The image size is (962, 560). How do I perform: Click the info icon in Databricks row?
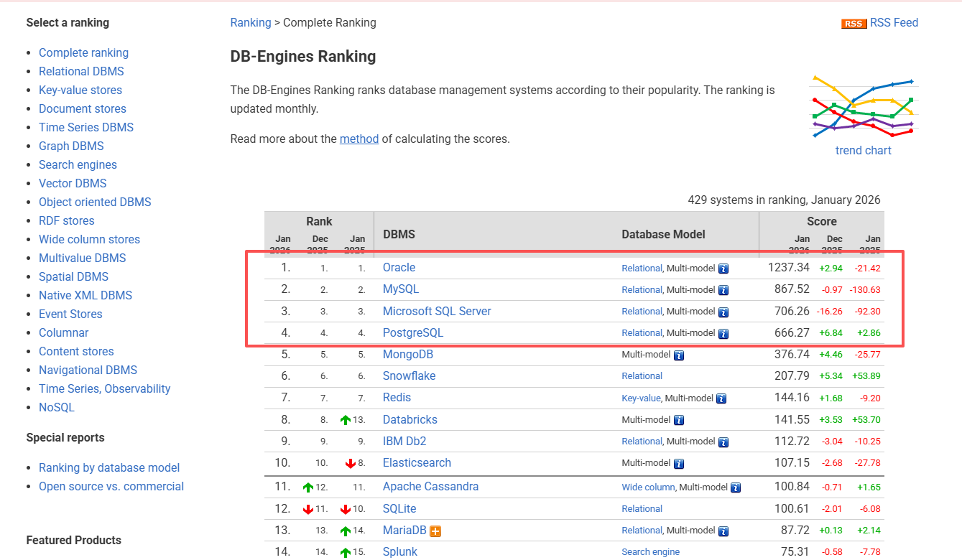pos(679,420)
